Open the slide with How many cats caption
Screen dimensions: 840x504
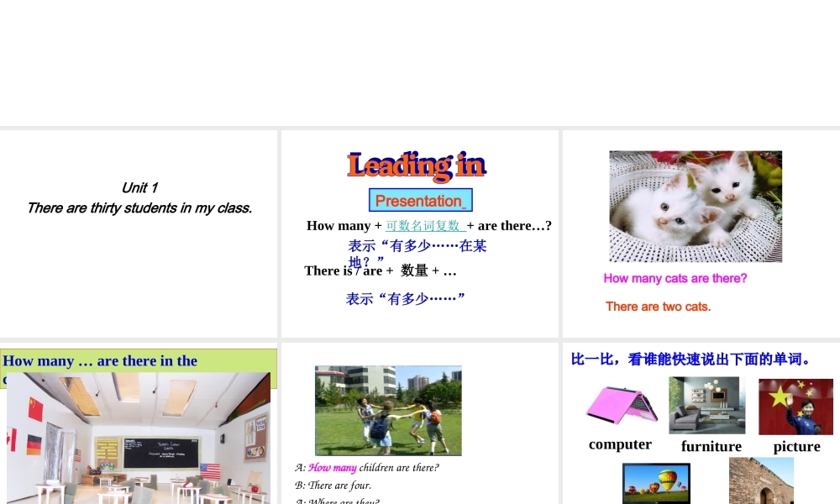pos(700,233)
